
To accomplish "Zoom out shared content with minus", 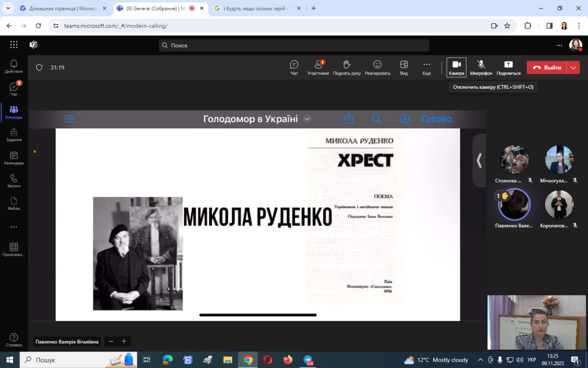I will click(111, 341).
